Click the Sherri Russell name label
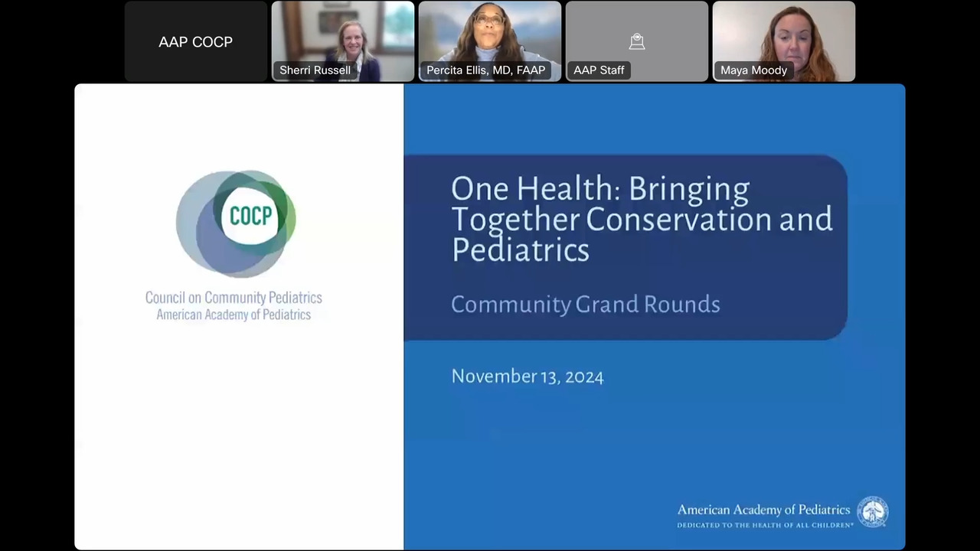Screen dimensions: 980x551 click(315, 70)
